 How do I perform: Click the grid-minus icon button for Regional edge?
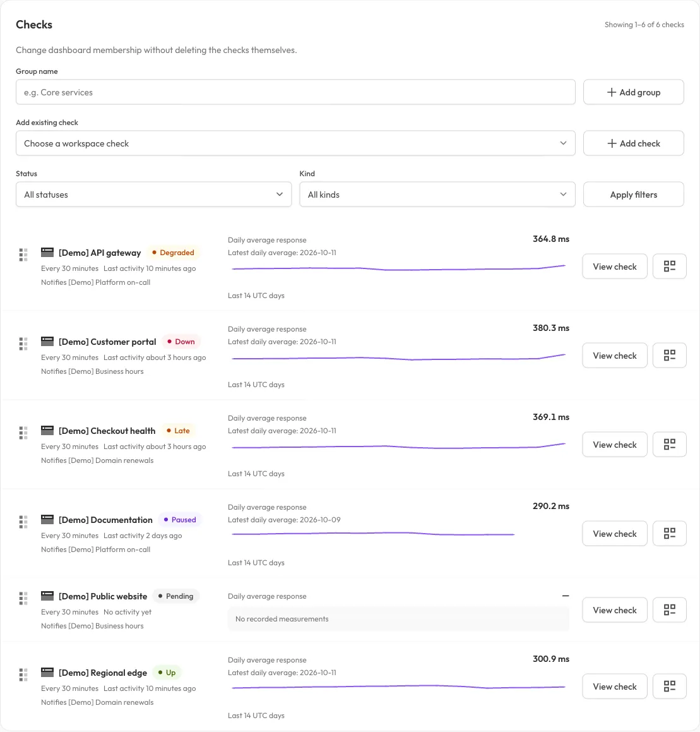669,687
